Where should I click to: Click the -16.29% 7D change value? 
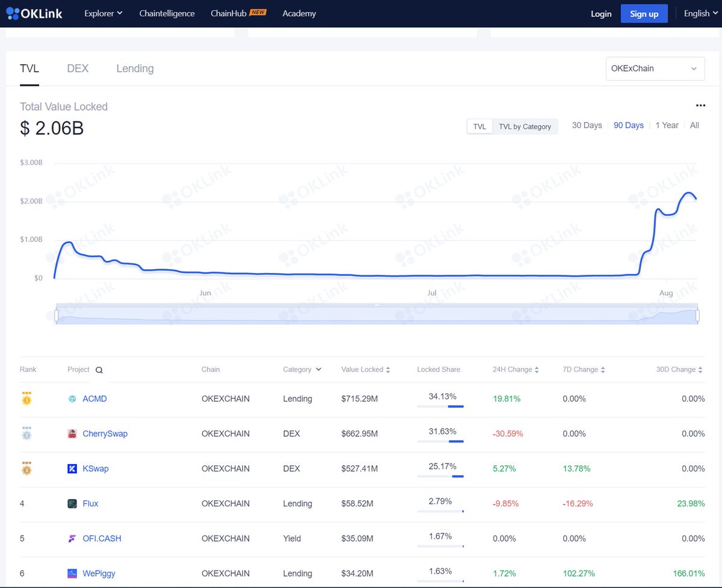pyautogui.click(x=578, y=503)
